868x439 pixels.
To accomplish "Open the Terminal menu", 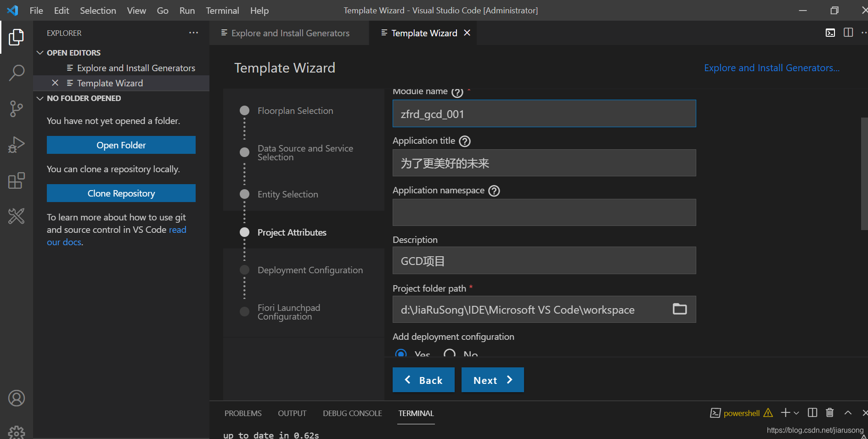I will [x=222, y=10].
